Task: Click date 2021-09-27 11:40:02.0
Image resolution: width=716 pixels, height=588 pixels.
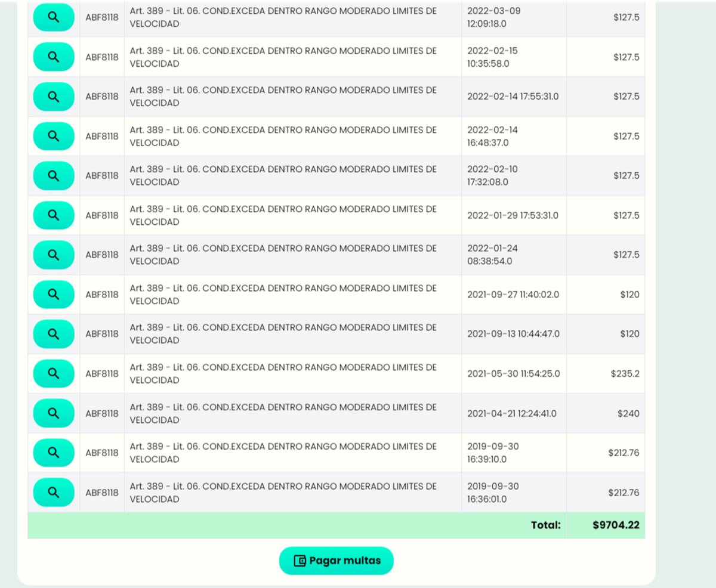Action: point(513,295)
